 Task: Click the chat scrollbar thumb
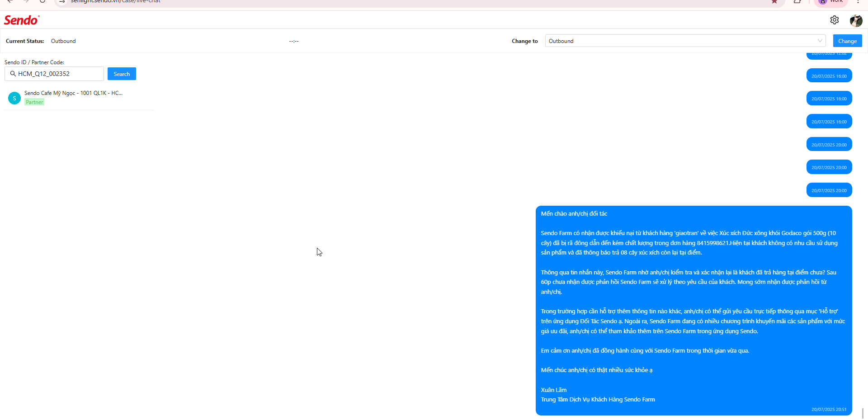pyautogui.click(x=863, y=413)
